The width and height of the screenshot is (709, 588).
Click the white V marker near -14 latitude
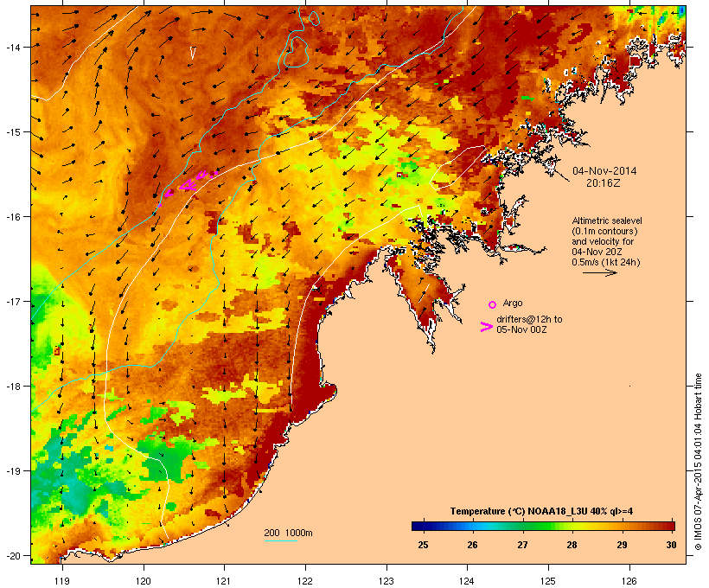click(x=193, y=53)
